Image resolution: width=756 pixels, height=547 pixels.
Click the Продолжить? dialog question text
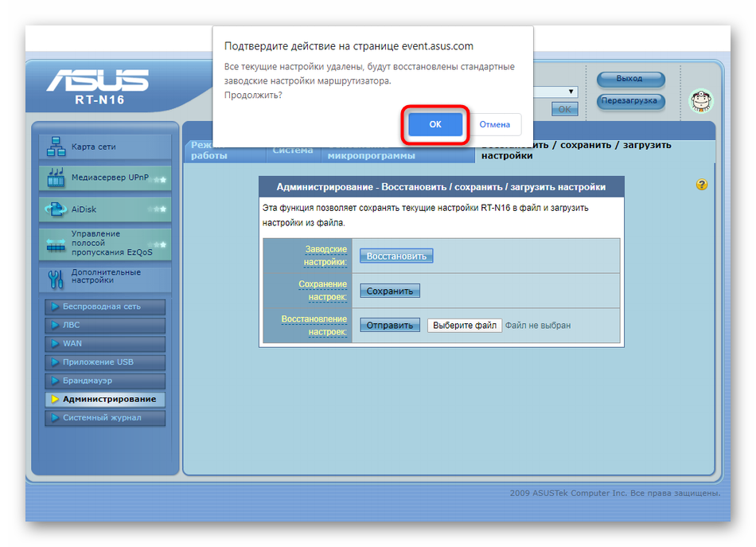[253, 95]
